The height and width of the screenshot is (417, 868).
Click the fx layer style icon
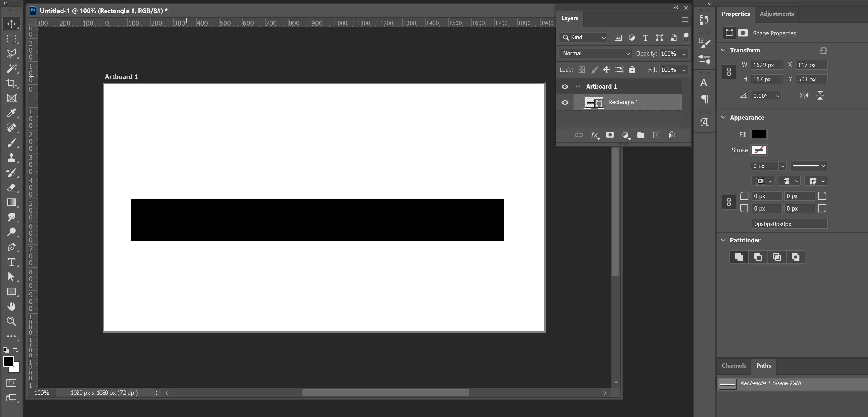[x=594, y=135]
